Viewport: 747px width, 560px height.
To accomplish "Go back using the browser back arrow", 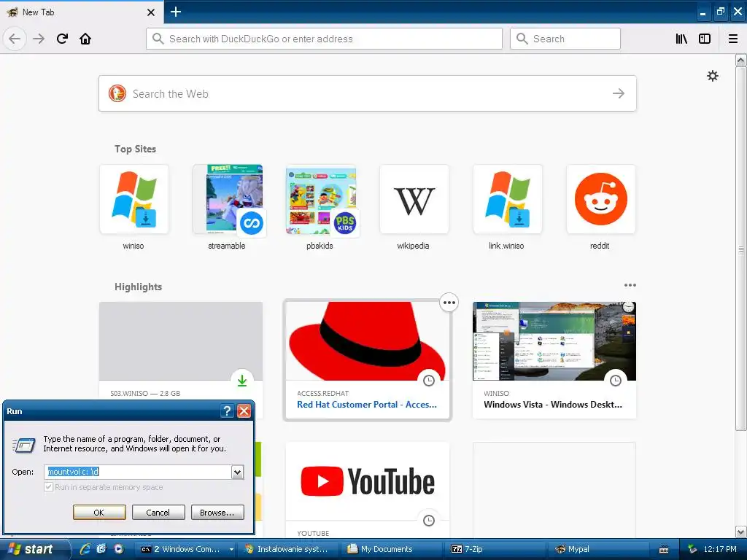I will point(15,39).
